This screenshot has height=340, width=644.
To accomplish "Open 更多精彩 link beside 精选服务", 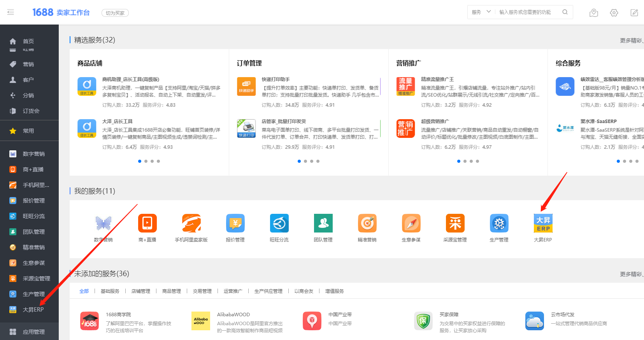I will [x=632, y=41].
